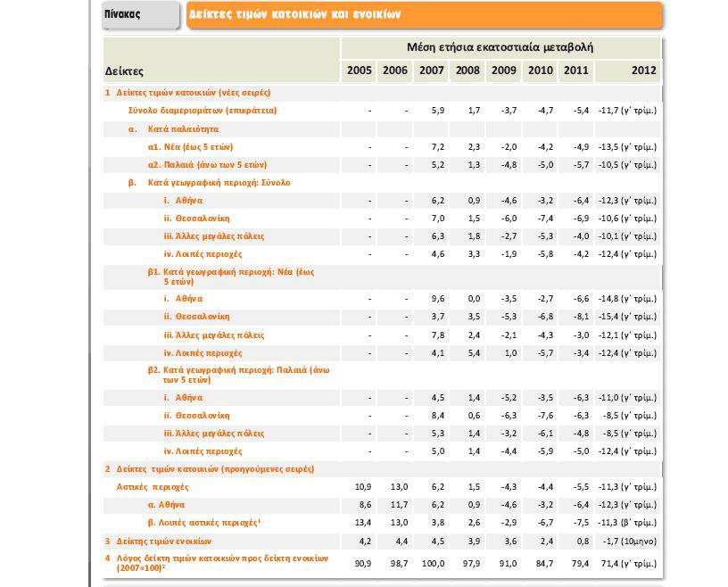This screenshot has width=728, height=587.
Task: Click 2010 value -5,9 in Λοιπές περιοχές row
Action: [545, 451]
